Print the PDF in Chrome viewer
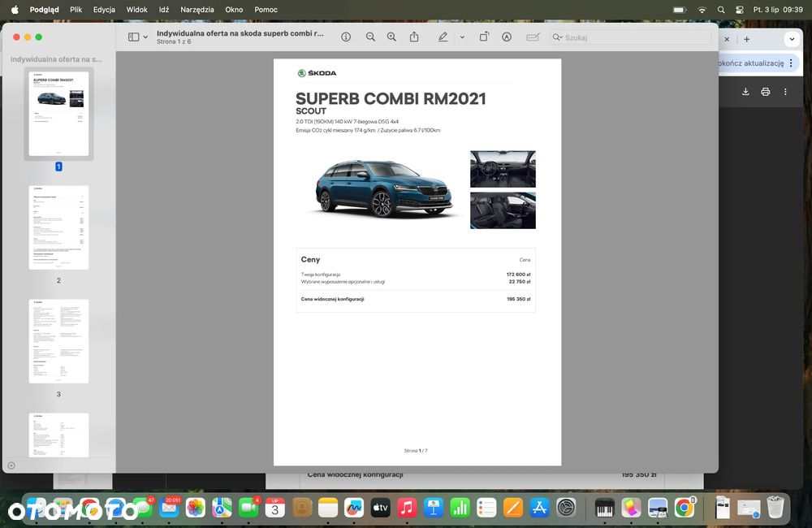Viewport: 812px width, 528px height. 766,92
